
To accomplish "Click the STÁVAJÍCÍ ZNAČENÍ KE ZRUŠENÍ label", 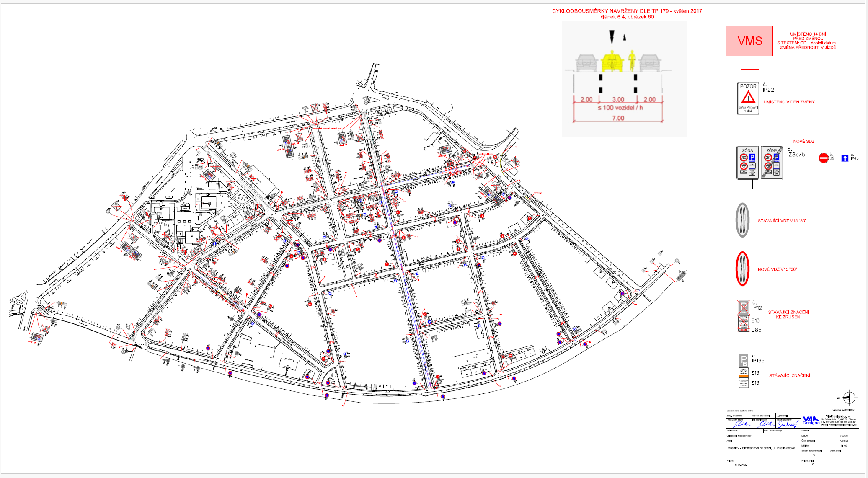I will pos(788,315).
